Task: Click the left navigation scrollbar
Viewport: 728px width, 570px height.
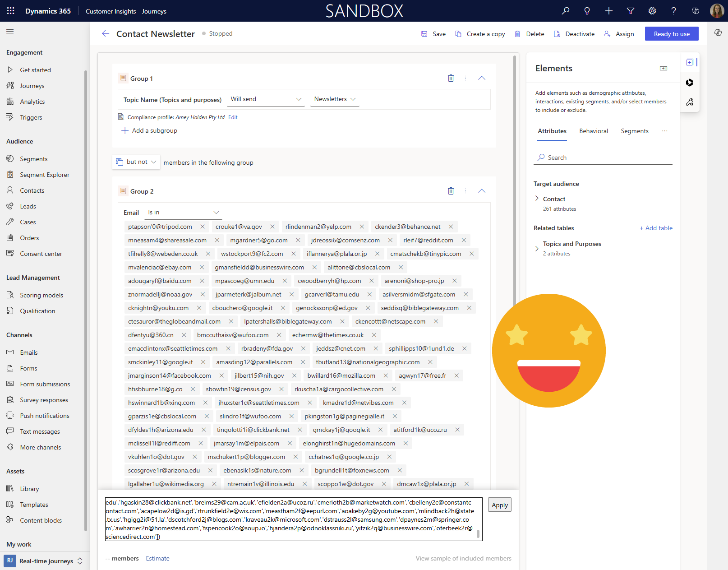Action: (86, 300)
